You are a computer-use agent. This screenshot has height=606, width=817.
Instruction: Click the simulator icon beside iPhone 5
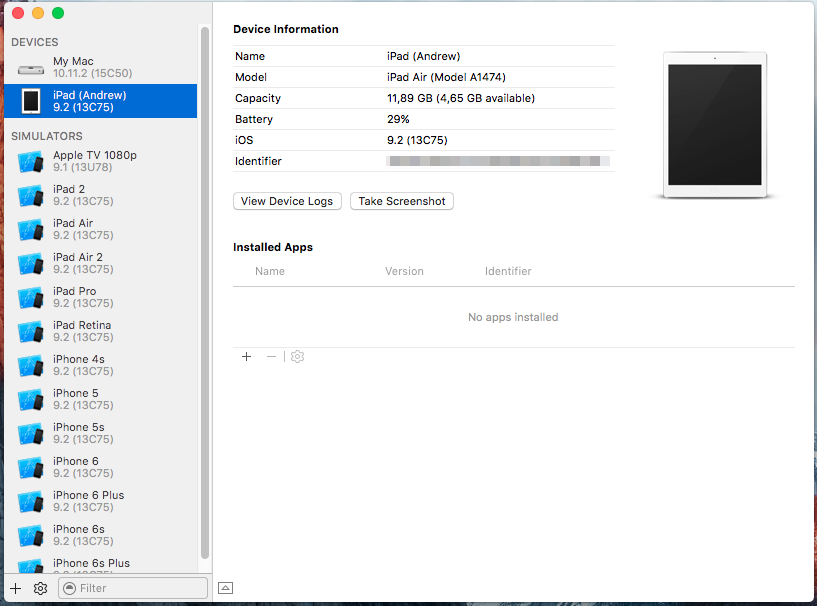click(30, 400)
